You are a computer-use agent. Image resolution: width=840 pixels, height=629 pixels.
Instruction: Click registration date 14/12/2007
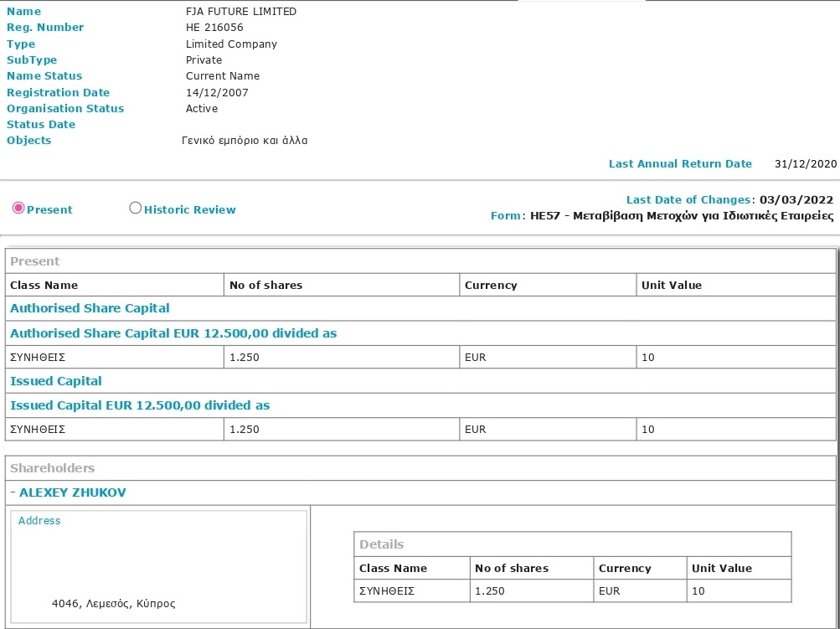(217, 93)
